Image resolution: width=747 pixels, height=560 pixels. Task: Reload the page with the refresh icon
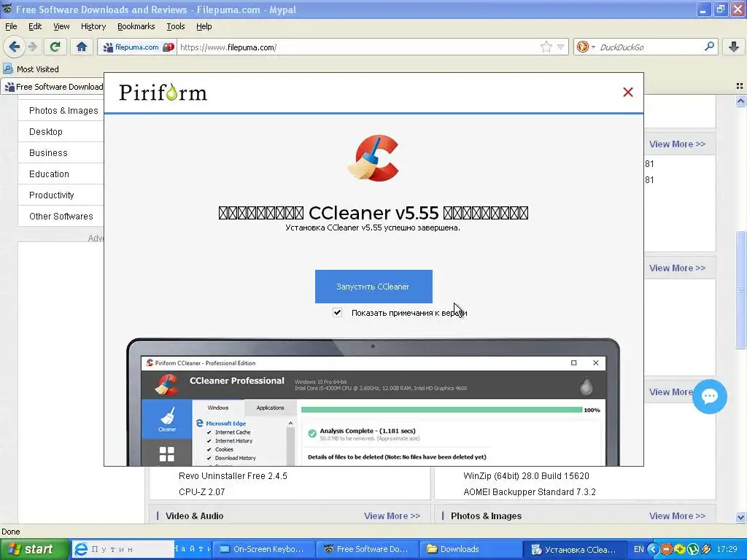point(55,47)
